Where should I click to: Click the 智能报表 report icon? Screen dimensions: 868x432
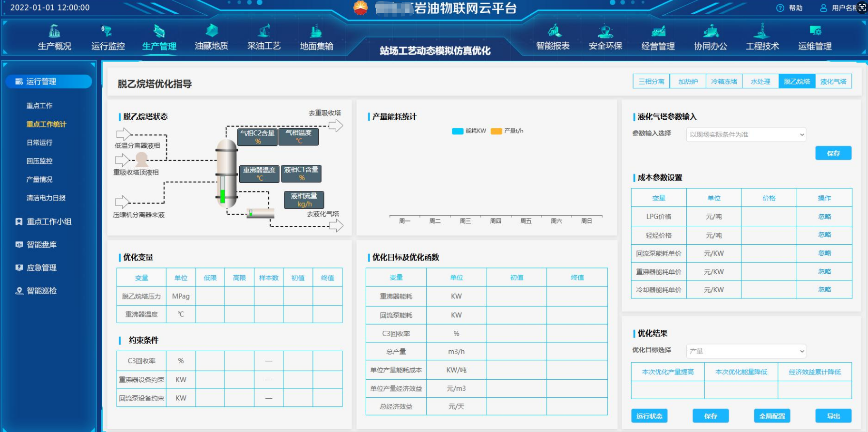click(554, 31)
